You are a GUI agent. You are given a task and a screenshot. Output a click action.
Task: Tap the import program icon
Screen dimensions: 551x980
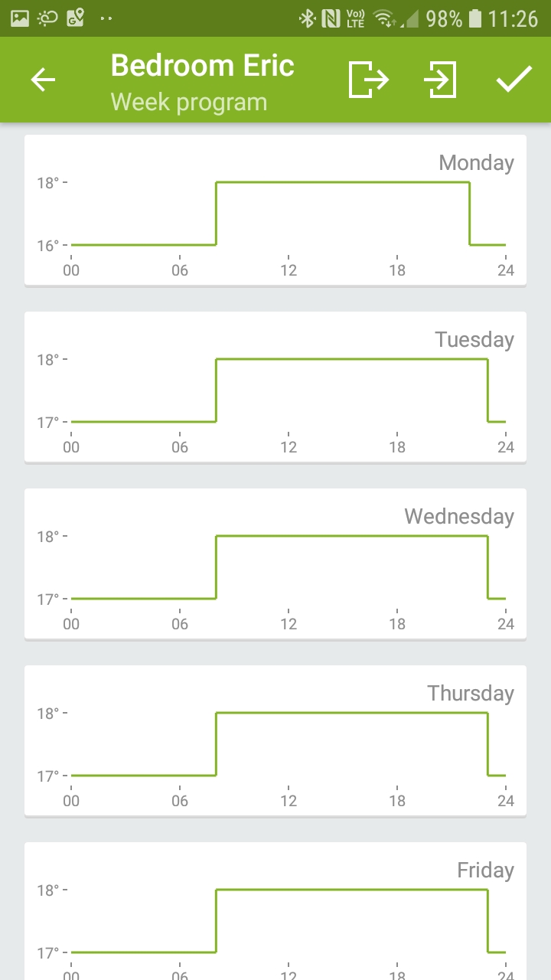(441, 80)
